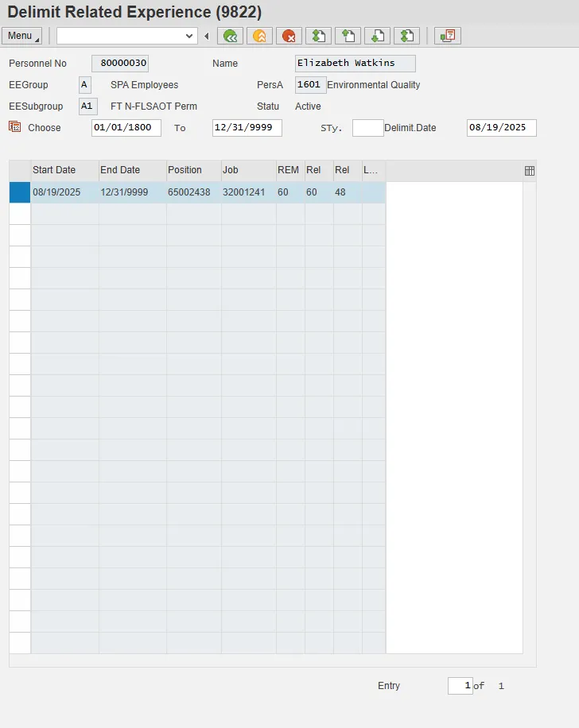579x728 pixels.
Task: Click the green Back icon in toolbar
Action: point(230,36)
